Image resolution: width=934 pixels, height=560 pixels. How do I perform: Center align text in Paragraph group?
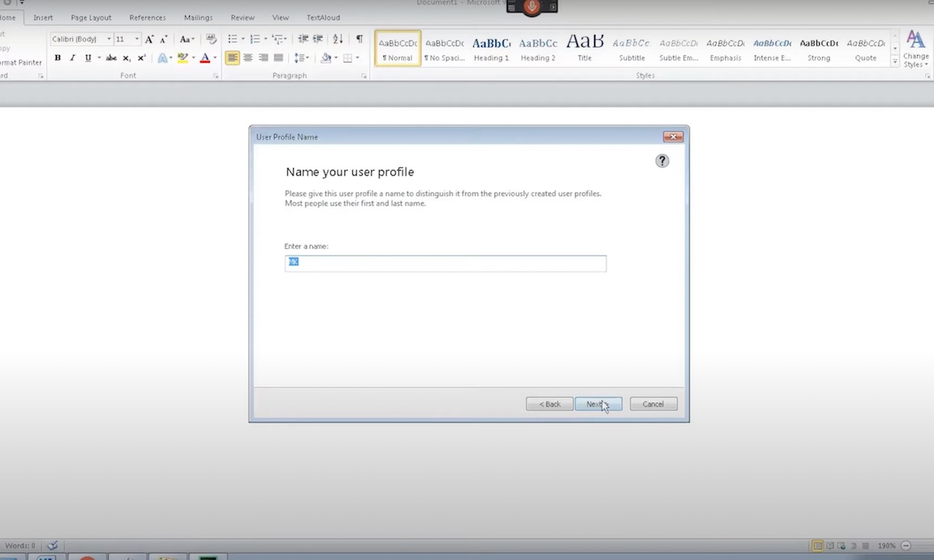point(248,58)
